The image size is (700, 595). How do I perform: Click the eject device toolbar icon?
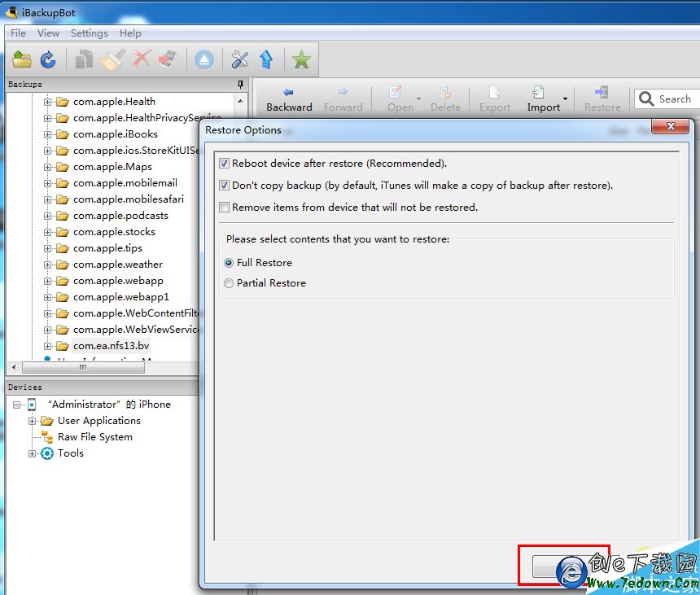point(203,59)
